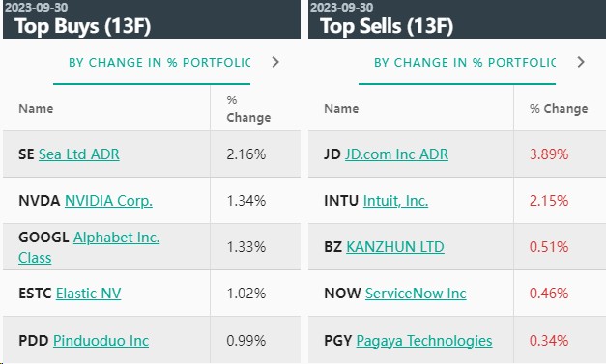Click the Top Buys (13F) panel title
Viewport: 606px width, 364px height.
point(83,26)
